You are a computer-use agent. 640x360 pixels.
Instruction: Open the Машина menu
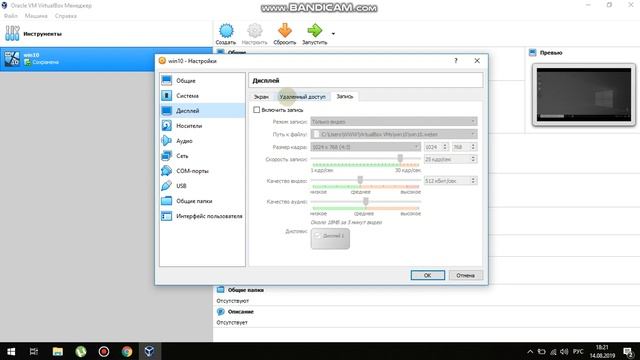click(x=36, y=16)
